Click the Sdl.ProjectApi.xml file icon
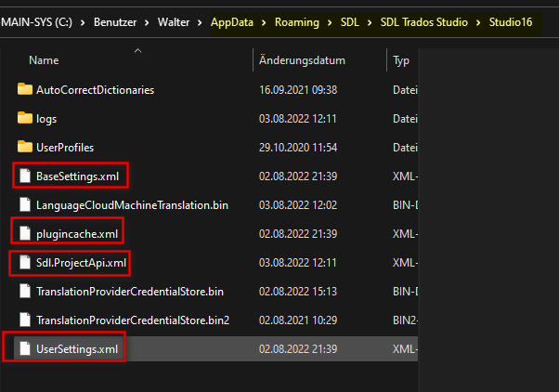The height and width of the screenshot is (392, 559). [25, 263]
